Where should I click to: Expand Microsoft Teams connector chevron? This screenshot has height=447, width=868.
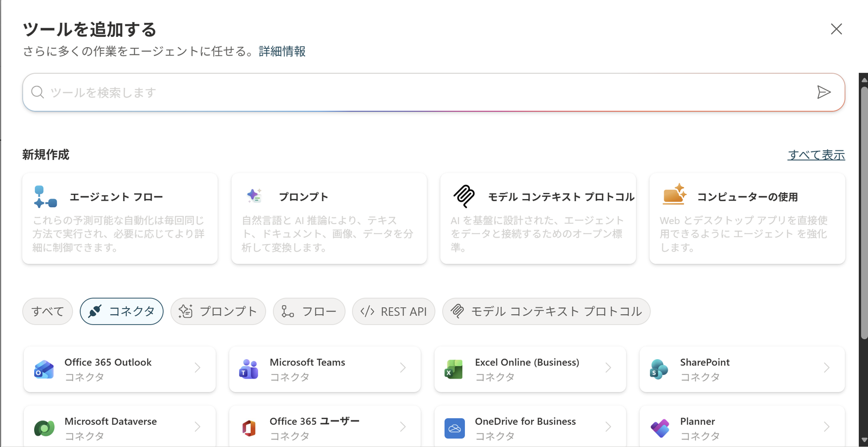click(403, 368)
